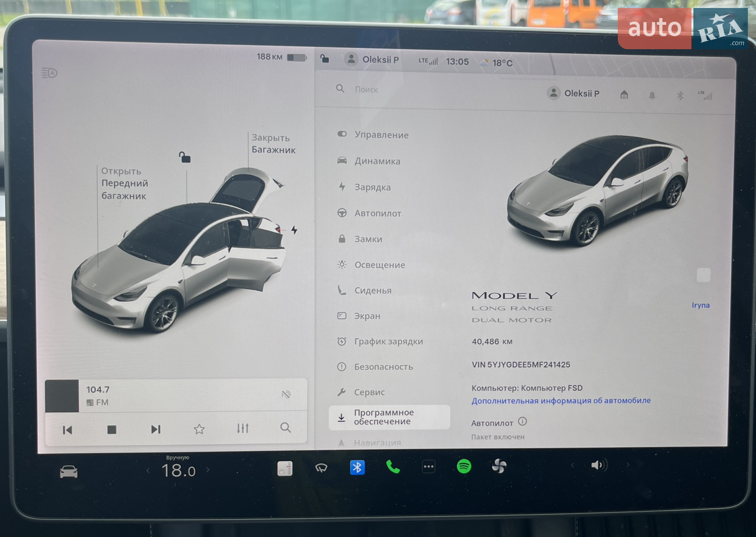Open the Безопасность menu
Screen dimensions: 756x537
(375, 367)
